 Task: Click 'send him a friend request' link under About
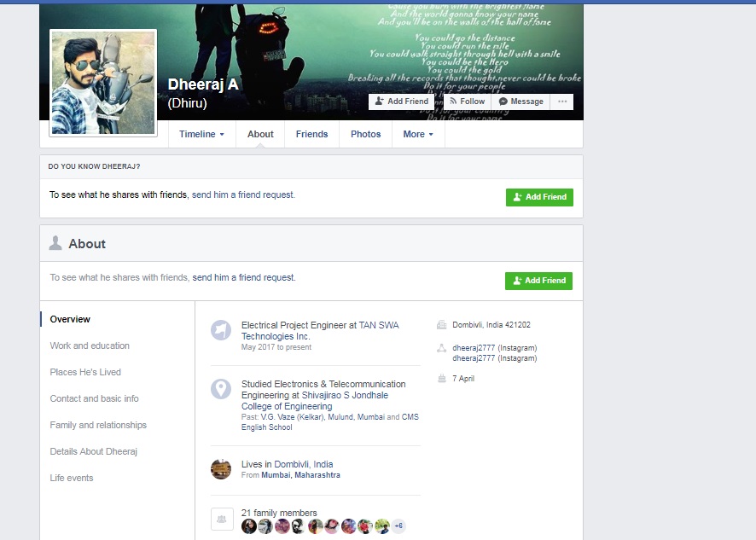coord(243,278)
